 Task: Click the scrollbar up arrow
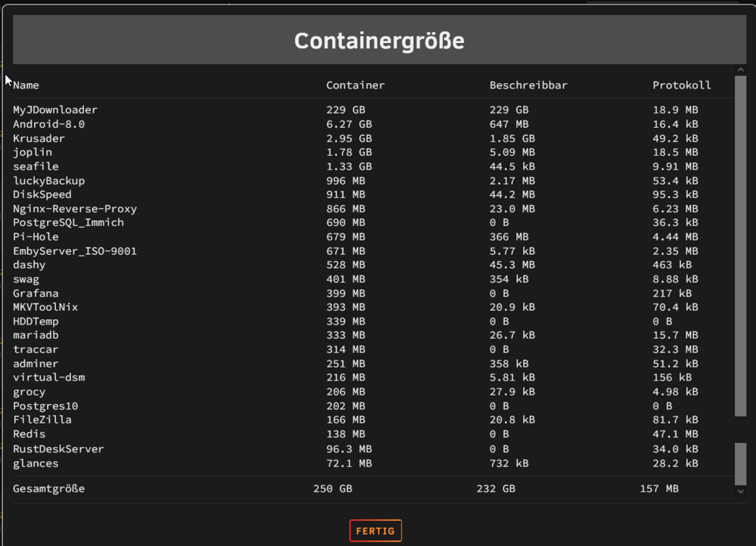[741, 70]
